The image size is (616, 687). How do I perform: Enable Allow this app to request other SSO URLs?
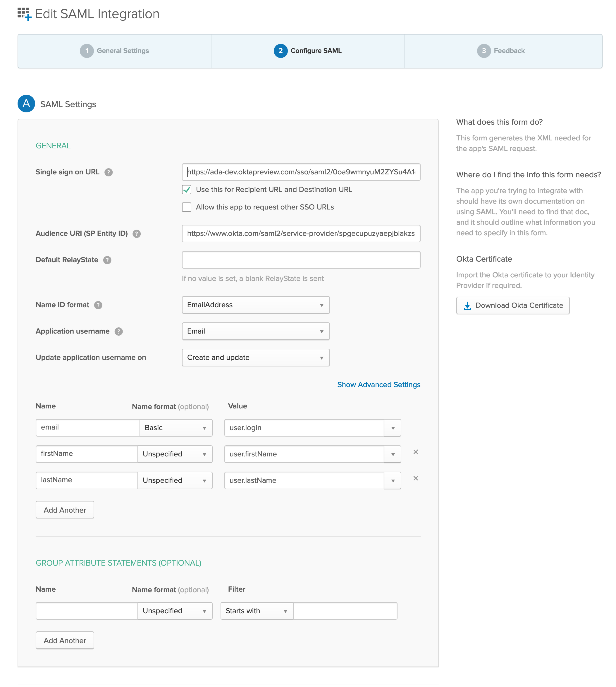click(x=186, y=207)
